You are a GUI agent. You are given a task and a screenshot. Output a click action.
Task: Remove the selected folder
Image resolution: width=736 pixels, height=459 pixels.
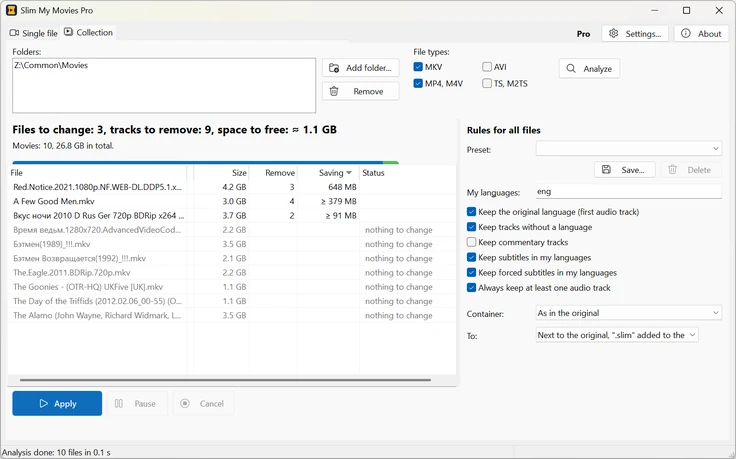(x=360, y=91)
